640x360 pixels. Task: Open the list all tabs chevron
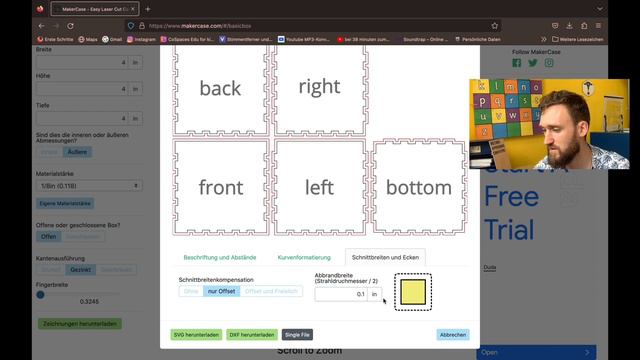[x=600, y=9]
